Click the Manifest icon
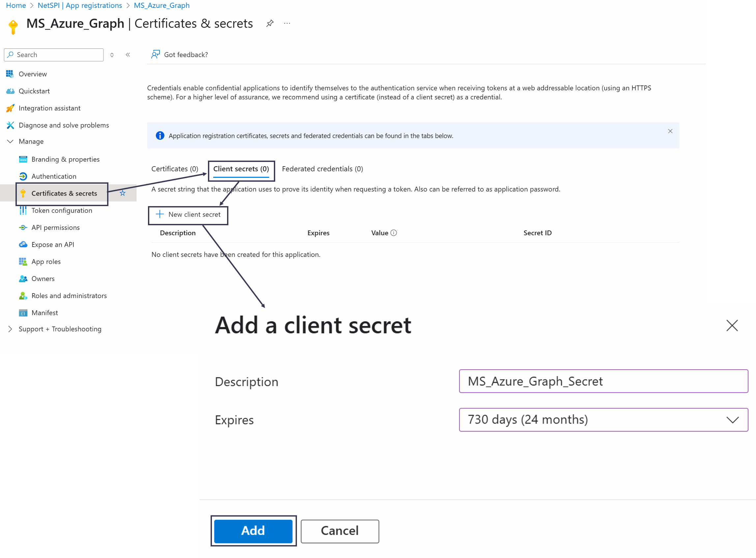756x558 pixels. point(23,313)
